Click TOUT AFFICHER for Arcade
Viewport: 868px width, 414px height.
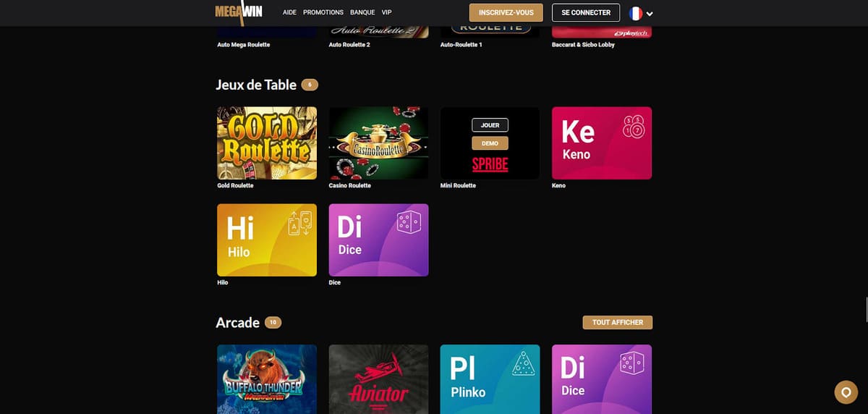tap(618, 322)
